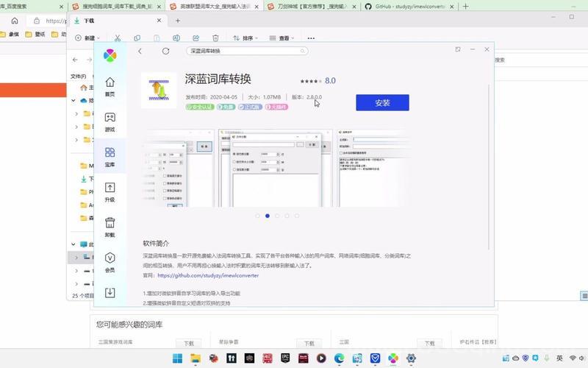Collapse the OneDrive cloud tree node
The height and width of the screenshot is (368, 588).
point(73,101)
